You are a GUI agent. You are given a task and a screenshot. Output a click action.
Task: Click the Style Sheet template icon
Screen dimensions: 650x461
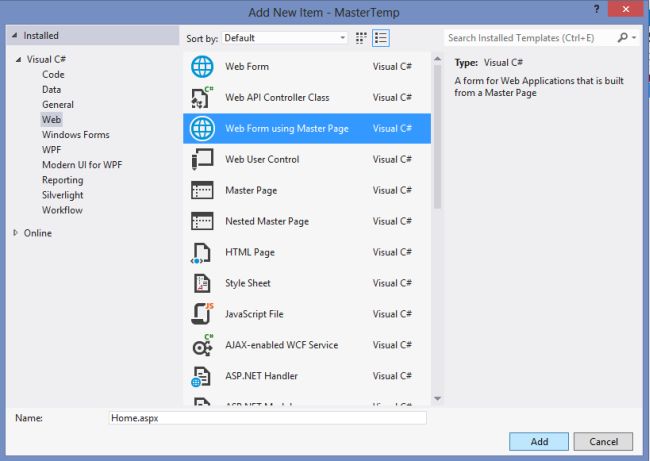(202, 283)
